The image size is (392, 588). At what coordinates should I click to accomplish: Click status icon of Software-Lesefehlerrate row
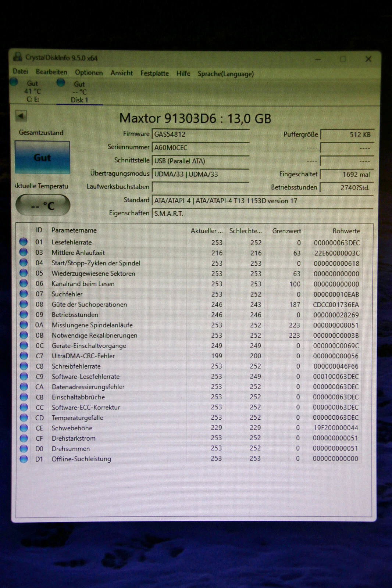[x=24, y=376]
